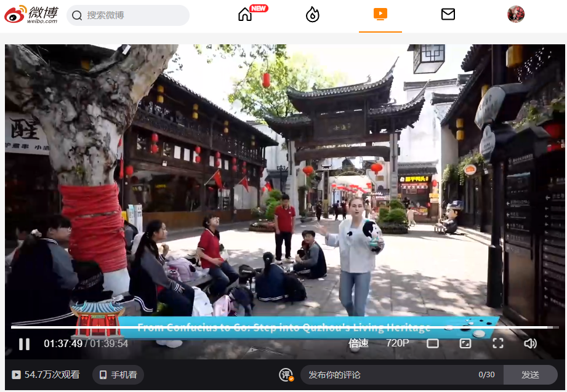Open the hot trending flame icon
The width and height of the screenshot is (567, 392).
click(x=313, y=15)
